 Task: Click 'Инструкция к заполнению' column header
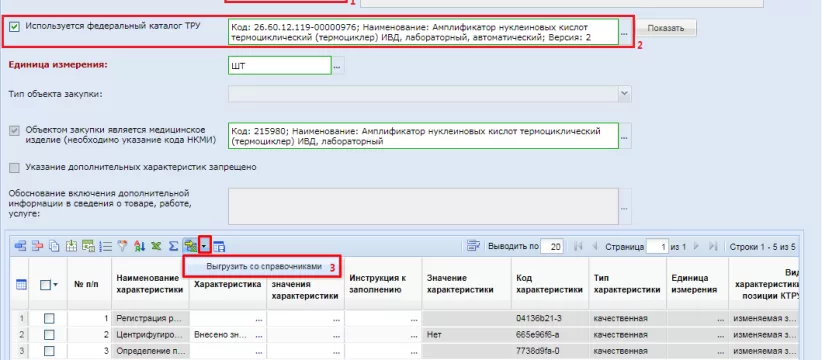pos(383,284)
